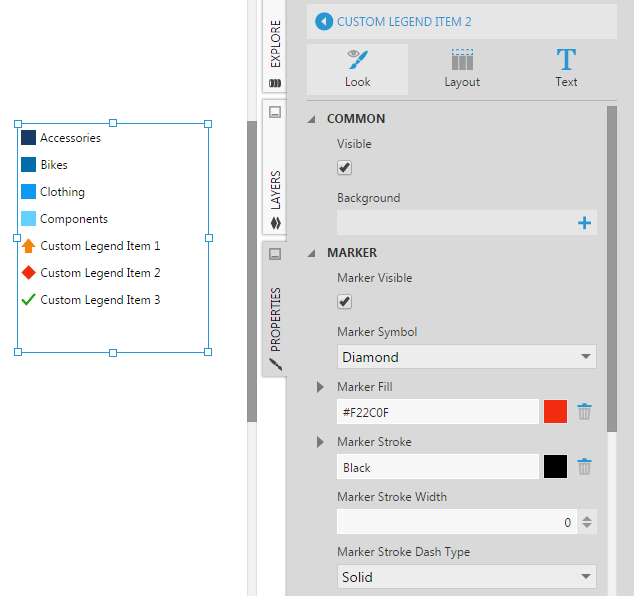Click the Marker Fill hex value field

click(x=438, y=412)
